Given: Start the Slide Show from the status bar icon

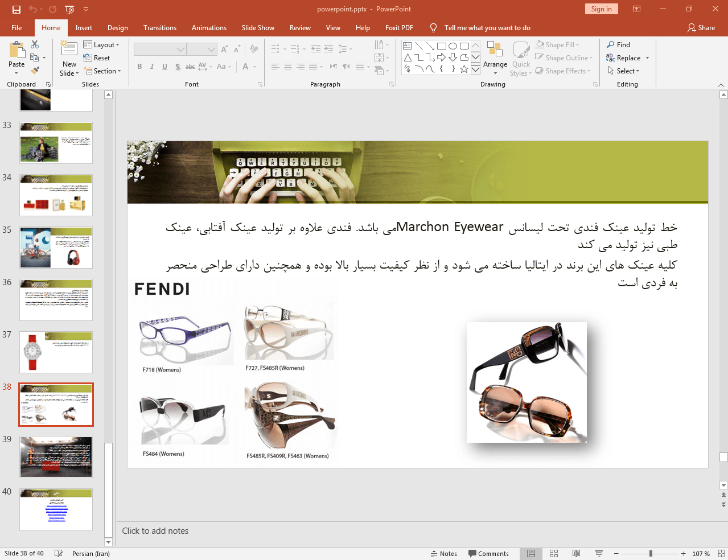Looking at the screenshot, I should (599, 554).
